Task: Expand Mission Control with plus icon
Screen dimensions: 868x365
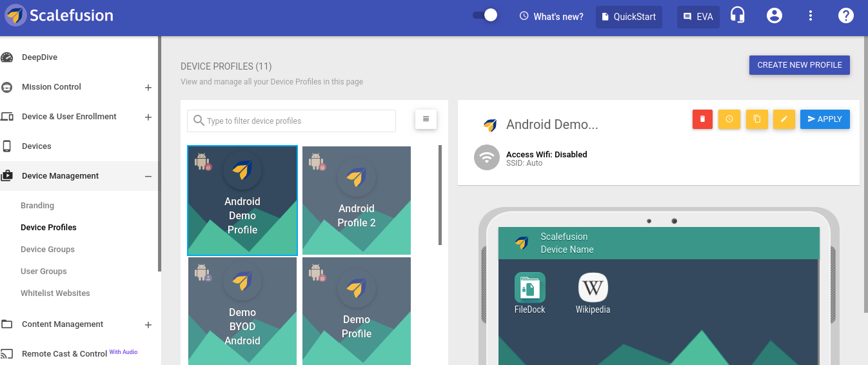Action: pyautogui.click(x=148, y=88)
